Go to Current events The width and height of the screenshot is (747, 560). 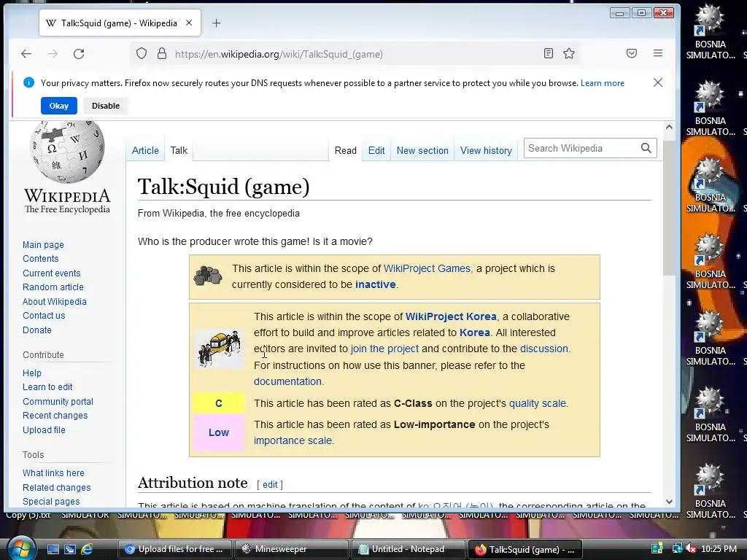coord(52,273)
